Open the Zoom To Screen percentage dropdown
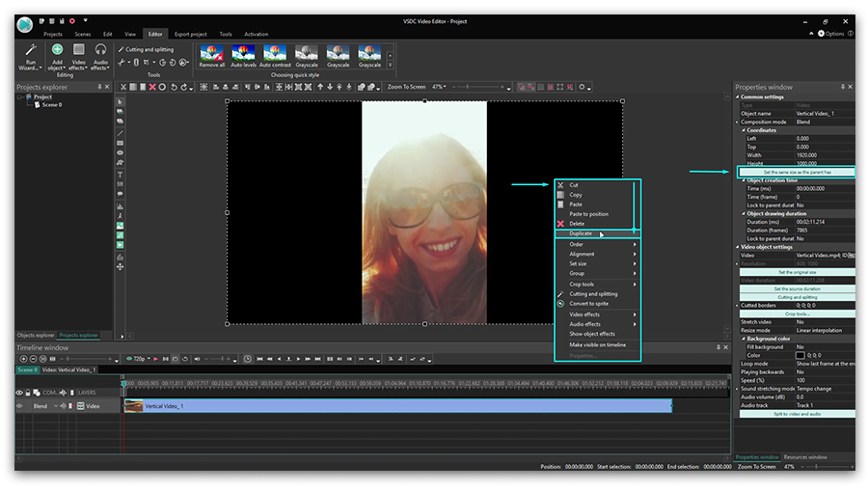 point(440,87)
